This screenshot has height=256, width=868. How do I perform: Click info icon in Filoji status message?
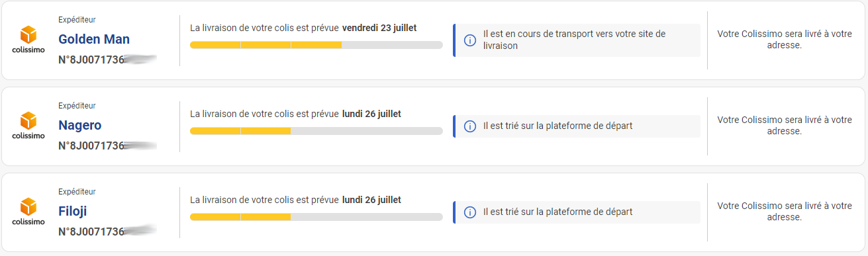470,212
